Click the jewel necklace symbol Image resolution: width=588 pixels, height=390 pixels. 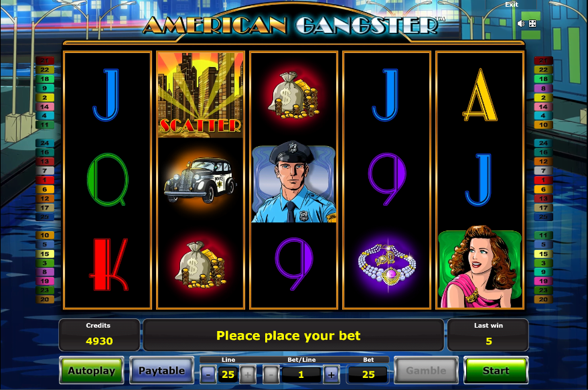(x=386, y=265)
